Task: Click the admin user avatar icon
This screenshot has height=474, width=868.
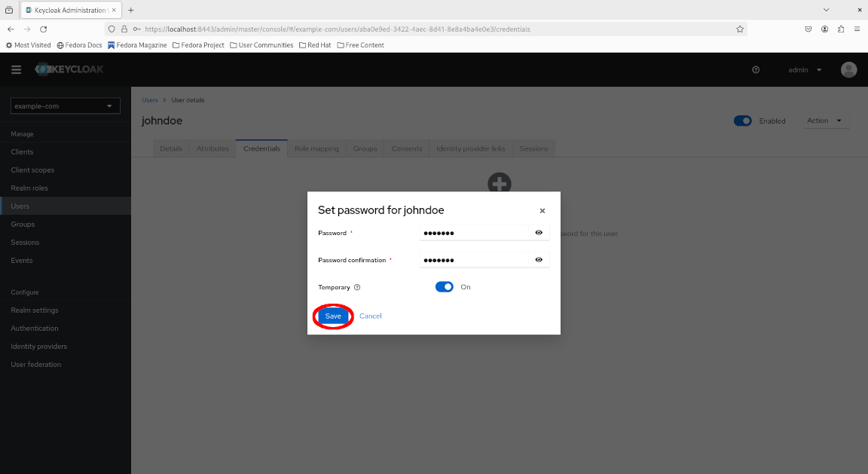Action: click(848, 69)
